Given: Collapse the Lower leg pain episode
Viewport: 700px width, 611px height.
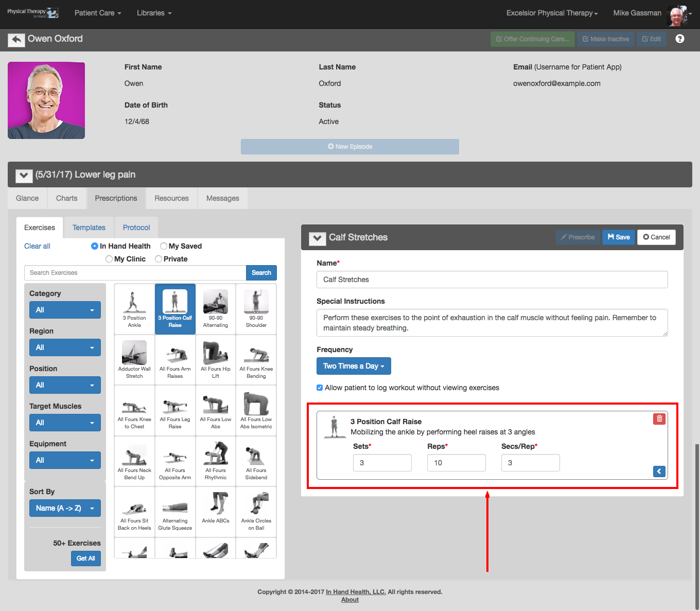Looking at the screenshot, I should tap(24, 176).
